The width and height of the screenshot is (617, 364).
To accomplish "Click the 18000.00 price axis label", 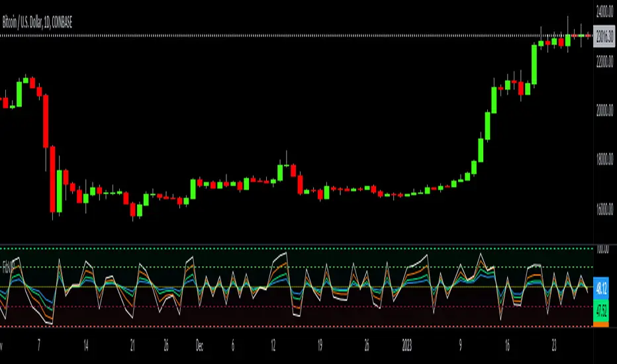I will (x=605, y=159).
